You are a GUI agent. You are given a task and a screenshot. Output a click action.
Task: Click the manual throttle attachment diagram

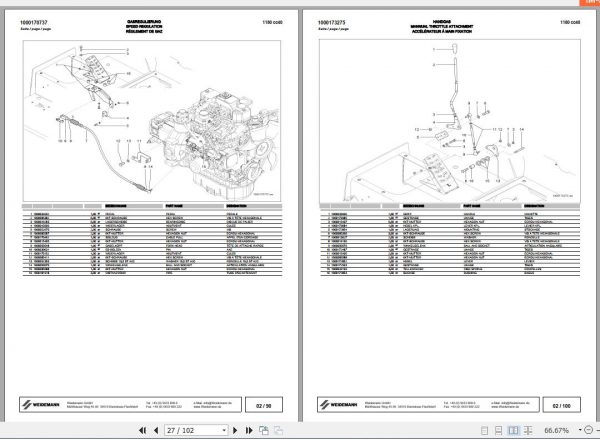coord(450,121)
